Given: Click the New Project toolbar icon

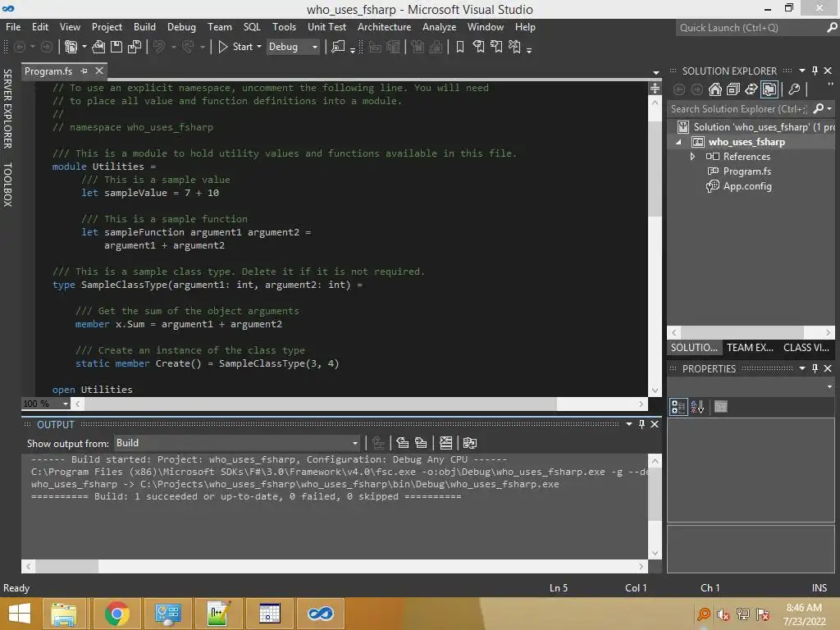Looking at the screenshot, I should point(71,47).
